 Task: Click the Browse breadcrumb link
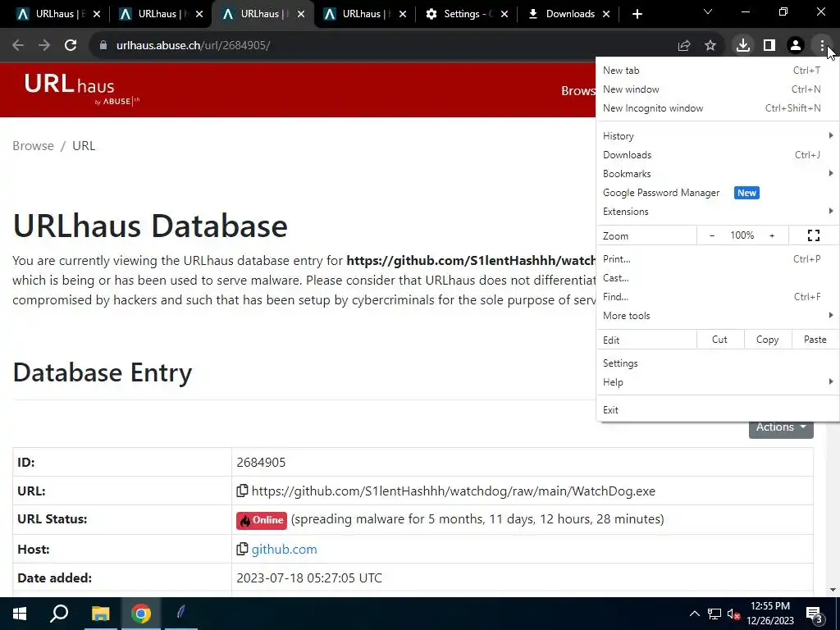pyautogui.click(x=33, y=146)
